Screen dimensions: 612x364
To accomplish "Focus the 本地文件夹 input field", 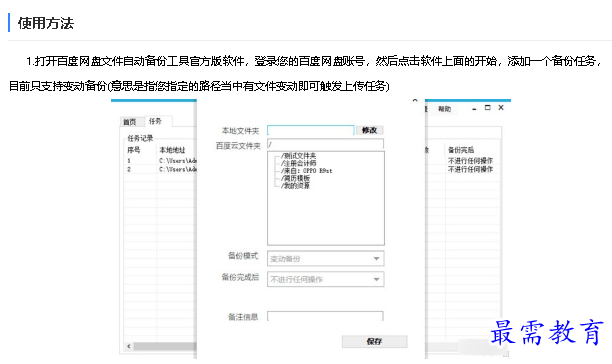I will click(311, 130).
